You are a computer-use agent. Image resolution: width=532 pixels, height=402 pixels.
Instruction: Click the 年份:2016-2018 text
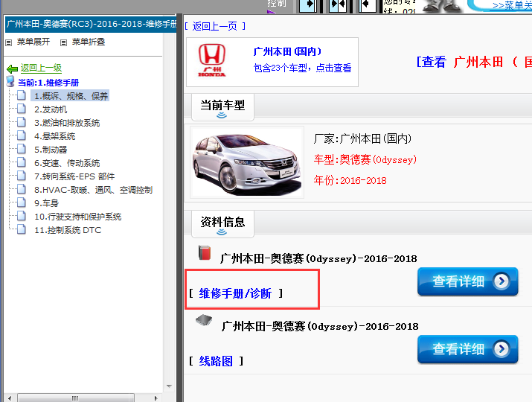click(x=350, y=180)
